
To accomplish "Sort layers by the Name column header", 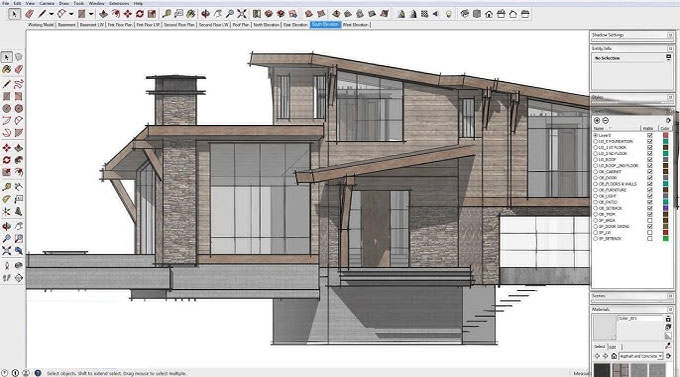I will click(x=599, y=128).
